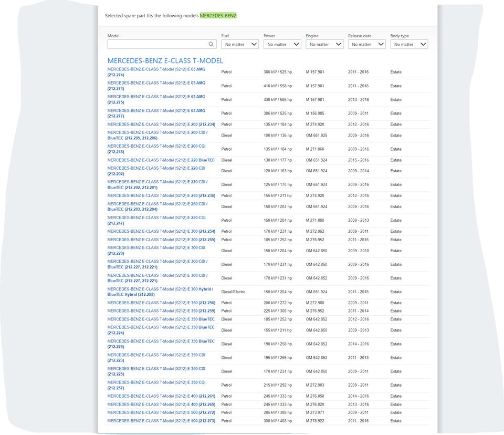The width and height of the screenshot is (504, 435).
Task: Open E 350 (212.259) model link
Action: pyautogui.click(x=161, y=311)
